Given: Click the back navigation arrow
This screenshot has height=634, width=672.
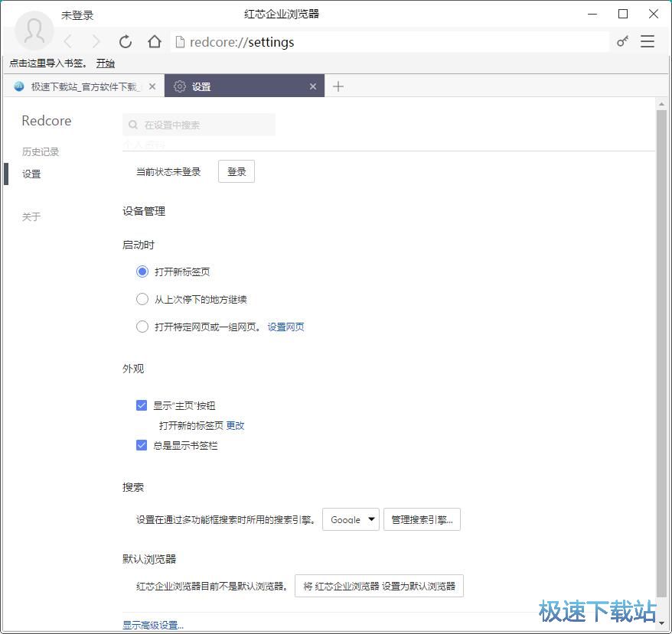Looking at the screenshot, I should coord(68,42).
